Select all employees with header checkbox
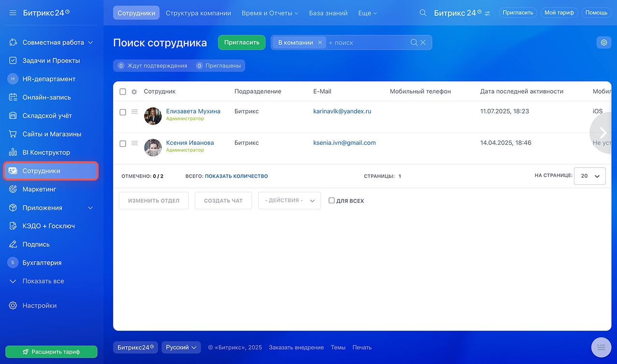 [x=123, y=92]
